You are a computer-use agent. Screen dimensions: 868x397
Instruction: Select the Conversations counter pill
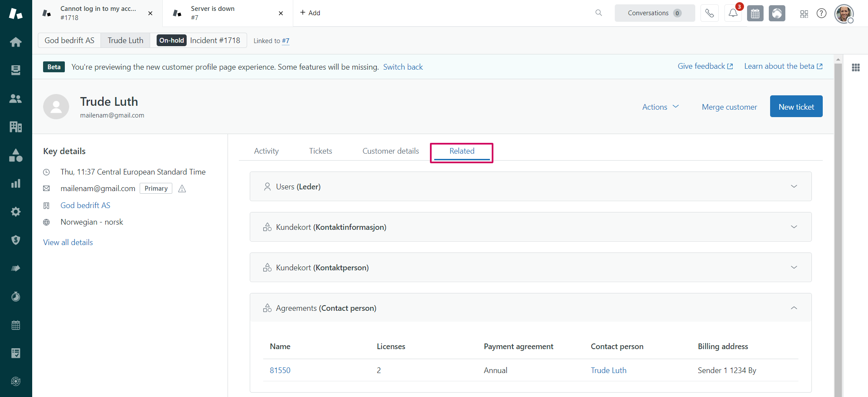coord(654,13)
